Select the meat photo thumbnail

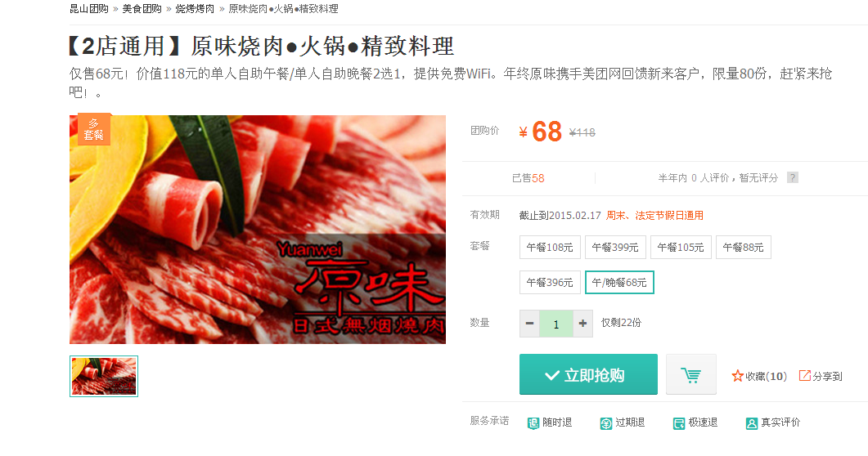(x=104, y=377)
